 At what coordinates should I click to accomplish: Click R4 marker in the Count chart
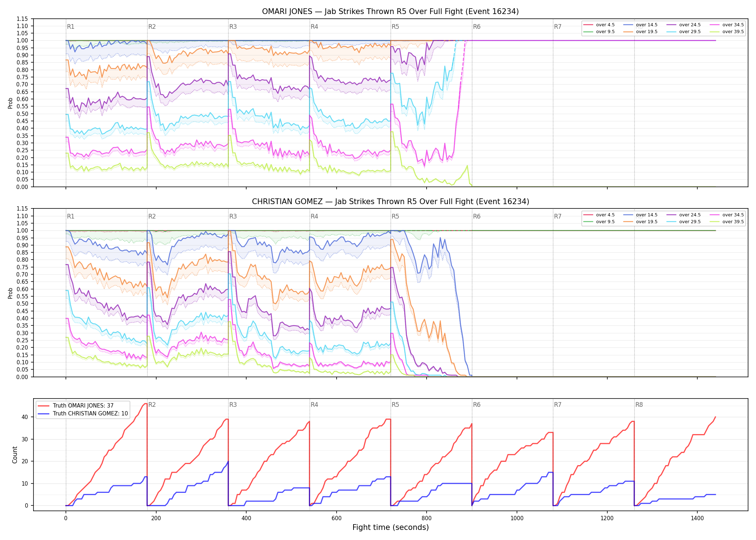click(314, 405)
